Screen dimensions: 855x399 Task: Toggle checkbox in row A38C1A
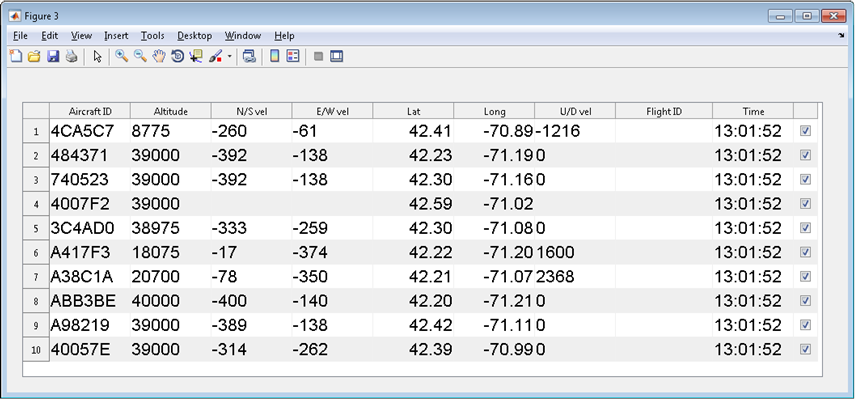pos(805,276)
